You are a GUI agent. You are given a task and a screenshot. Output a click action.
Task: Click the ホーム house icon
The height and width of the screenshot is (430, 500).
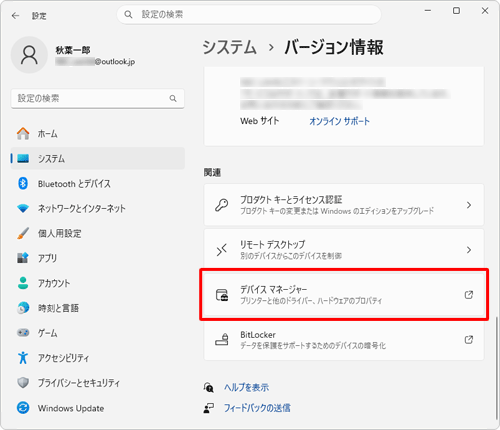[23, 134]
